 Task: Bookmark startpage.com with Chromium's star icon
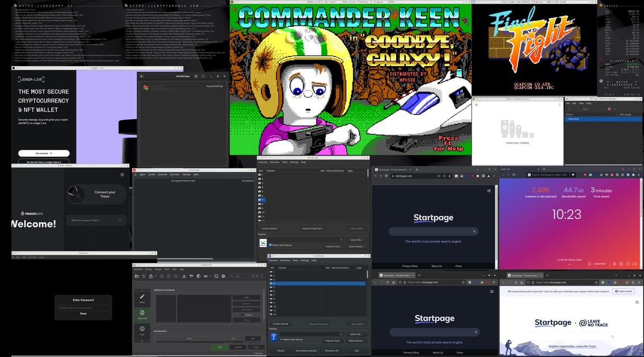tap(449, 176)
